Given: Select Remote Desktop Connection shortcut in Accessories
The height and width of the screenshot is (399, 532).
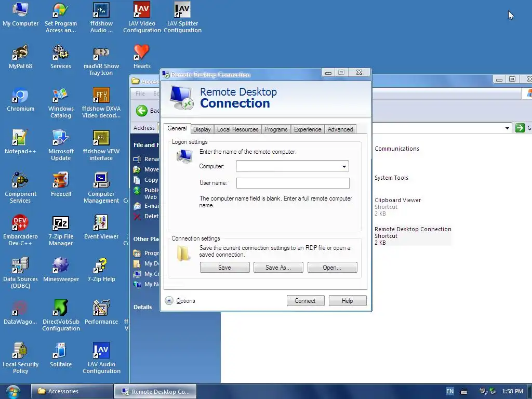Looking at the screenshot, I should [x=413, y=236].
